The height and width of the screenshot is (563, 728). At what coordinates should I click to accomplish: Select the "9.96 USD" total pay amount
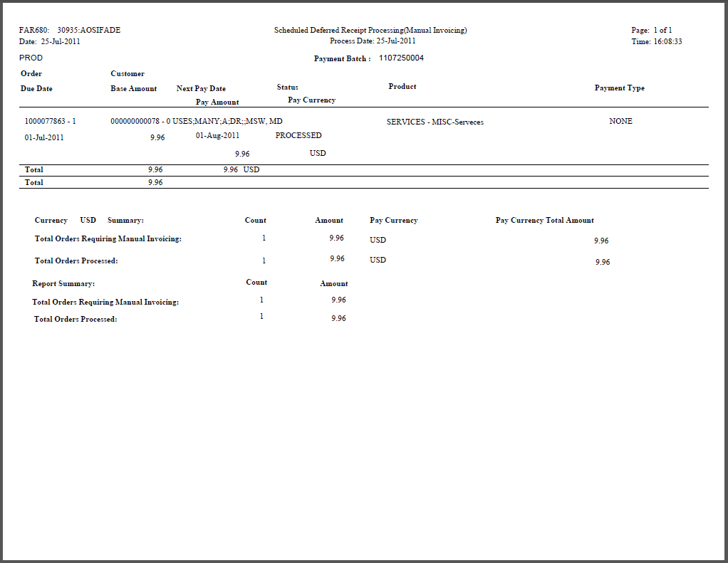tap(241, 169)
